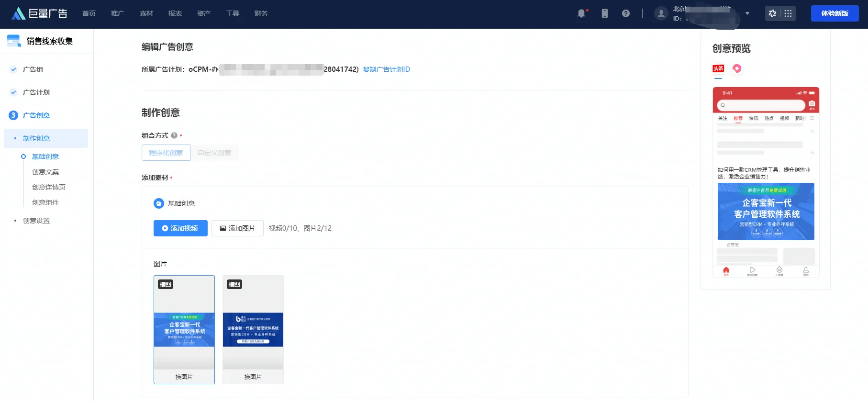The width and height of the screenshot is (868, 401).
Task: Expand the account dropdown arrow
Action: [x=747, y=13]
